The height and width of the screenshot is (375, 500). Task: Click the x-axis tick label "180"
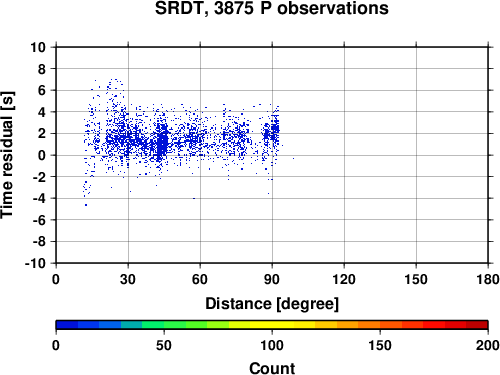[488, 279]
